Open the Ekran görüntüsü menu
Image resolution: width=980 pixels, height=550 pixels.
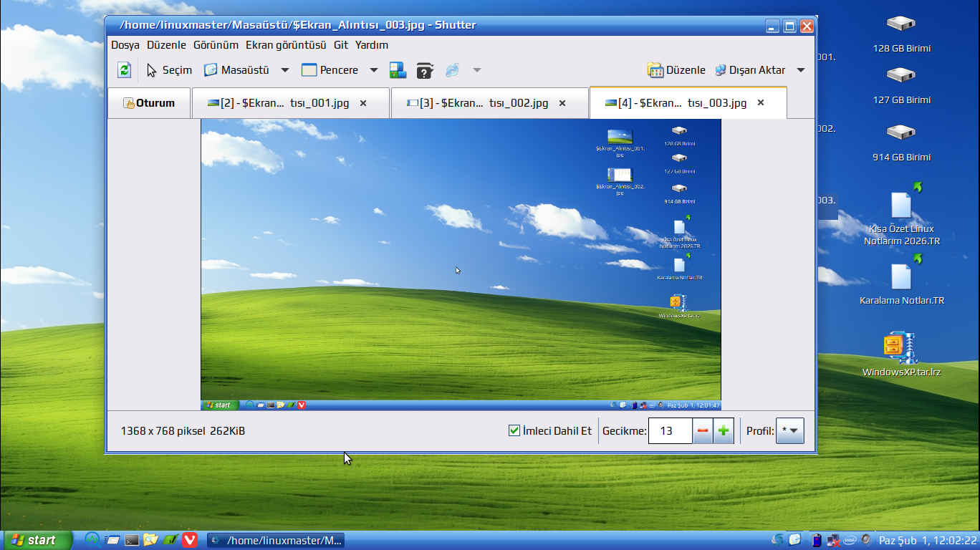pos(286,45)
